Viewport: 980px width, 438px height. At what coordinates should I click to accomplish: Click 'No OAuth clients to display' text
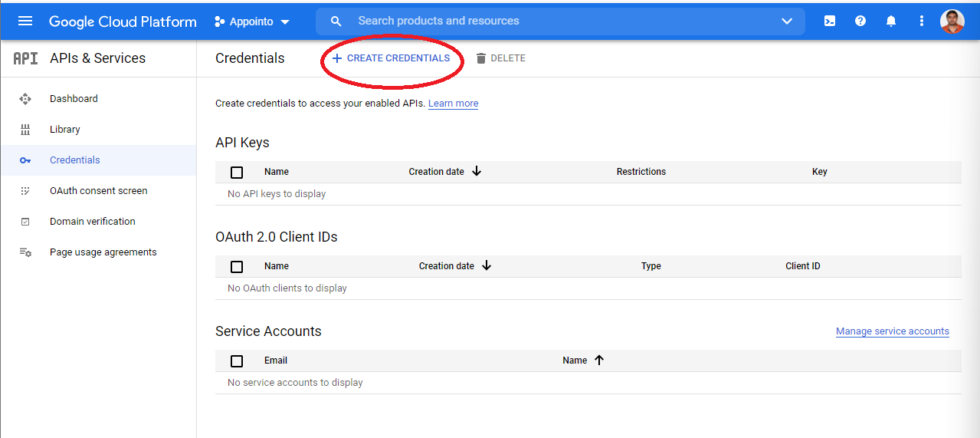pyautogui.click(x=287, y=288)
